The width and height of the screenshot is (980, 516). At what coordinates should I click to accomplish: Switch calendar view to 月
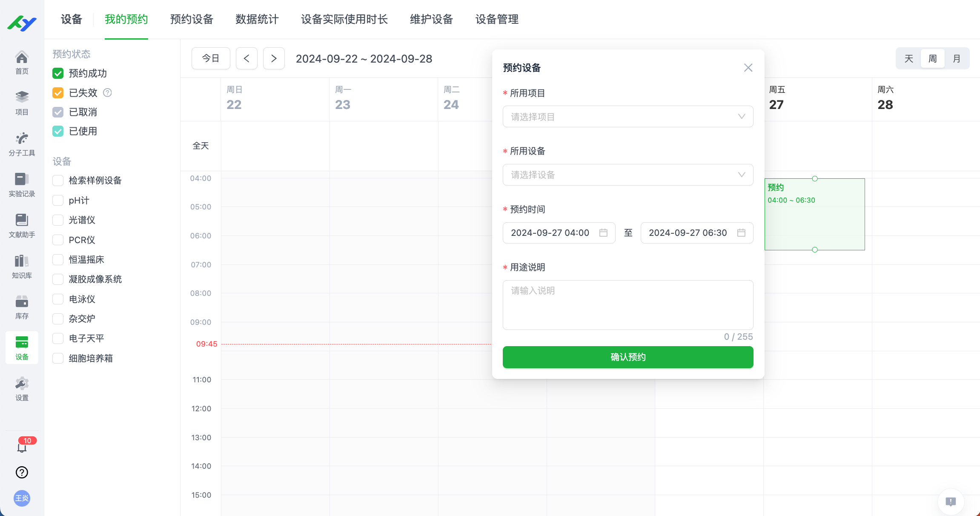(957, 58)
